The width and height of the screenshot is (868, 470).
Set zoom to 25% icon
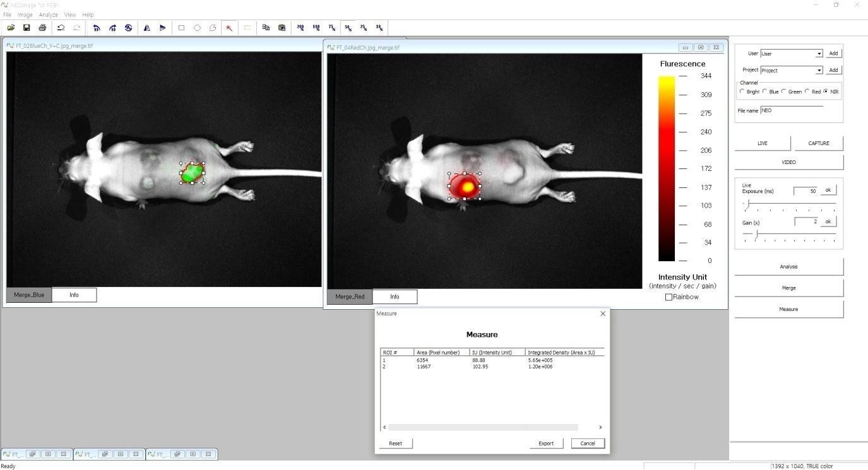(x=364, y=28)
